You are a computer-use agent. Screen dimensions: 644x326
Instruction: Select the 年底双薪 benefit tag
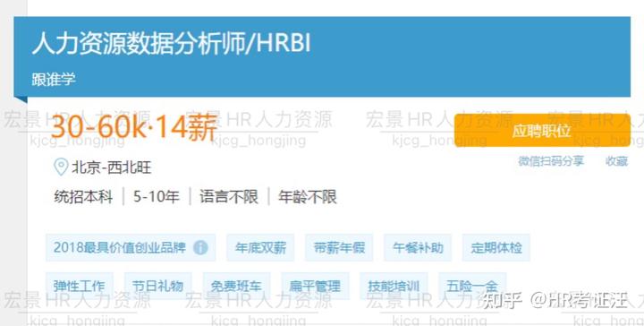click(260, 247)
